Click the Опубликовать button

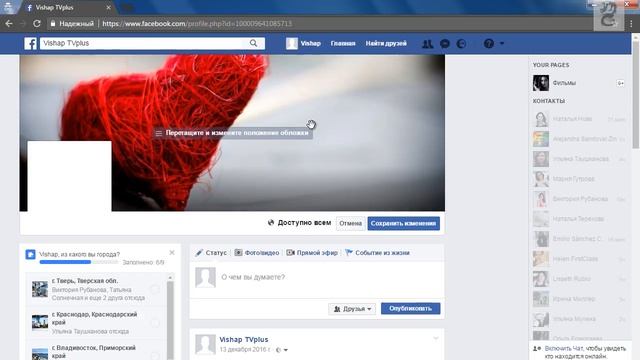[410, 309]
